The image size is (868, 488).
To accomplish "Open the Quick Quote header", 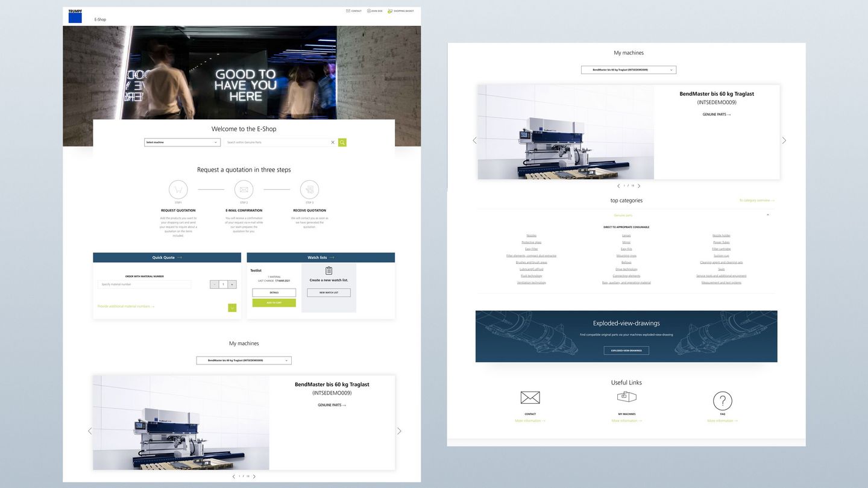I will [167, 257].
